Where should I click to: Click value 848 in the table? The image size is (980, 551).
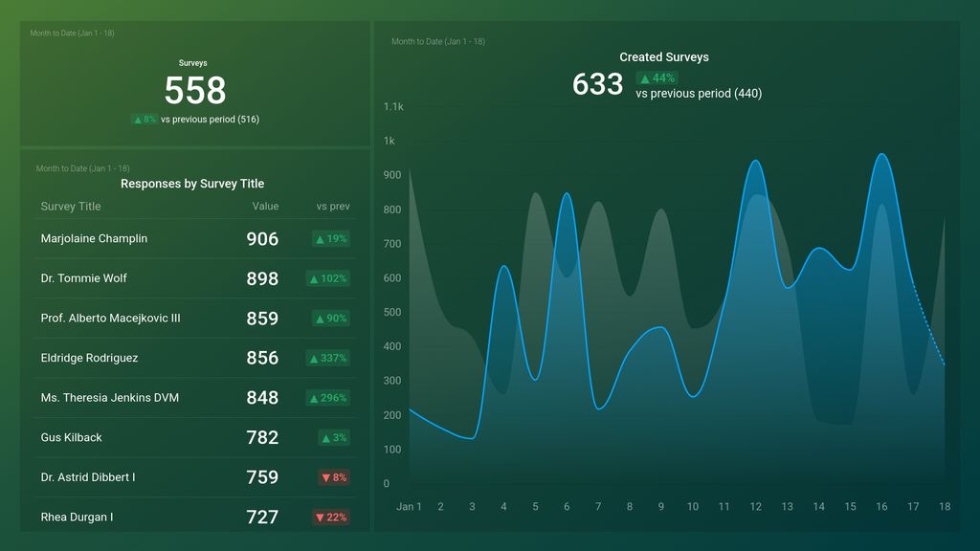coord(262,398)
